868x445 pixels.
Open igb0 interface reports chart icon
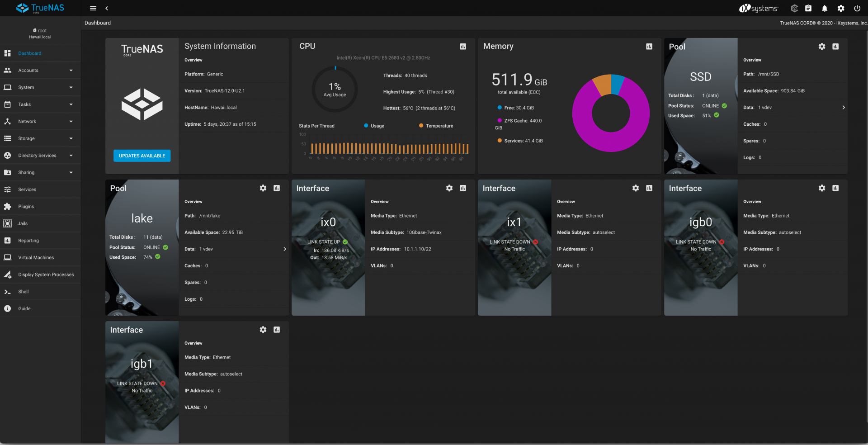point(835,188)
